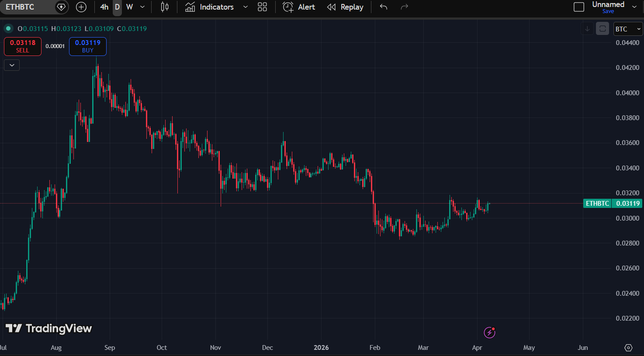Click the 0.03200 price scale label
The height and width of the screenshot is (356, 644).
(627, 193)
